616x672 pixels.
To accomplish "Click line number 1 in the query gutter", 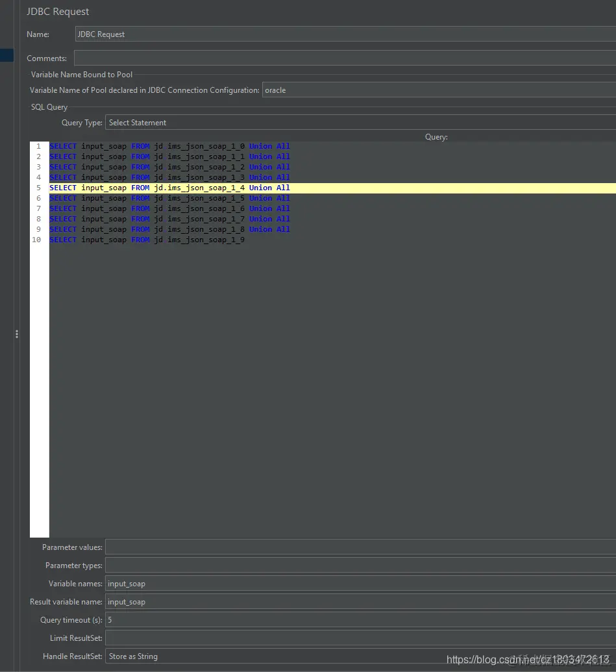I will point(38,146).
